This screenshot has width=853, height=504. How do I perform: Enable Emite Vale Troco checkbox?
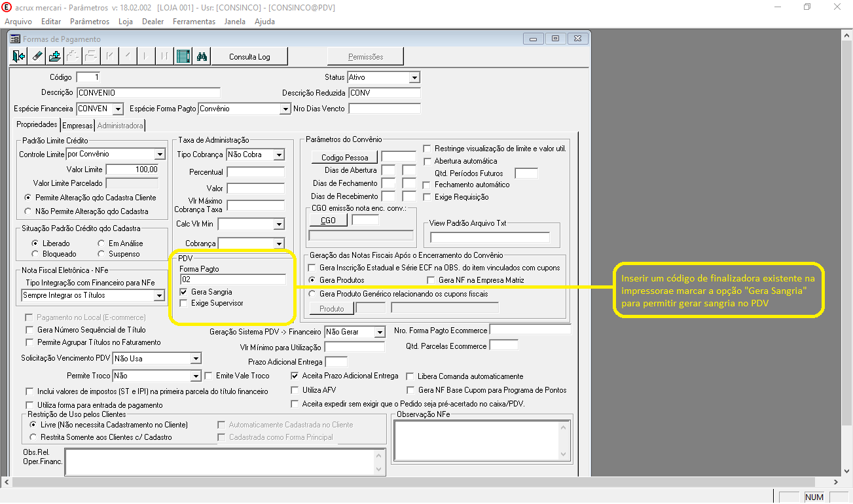tap(209, 376)
